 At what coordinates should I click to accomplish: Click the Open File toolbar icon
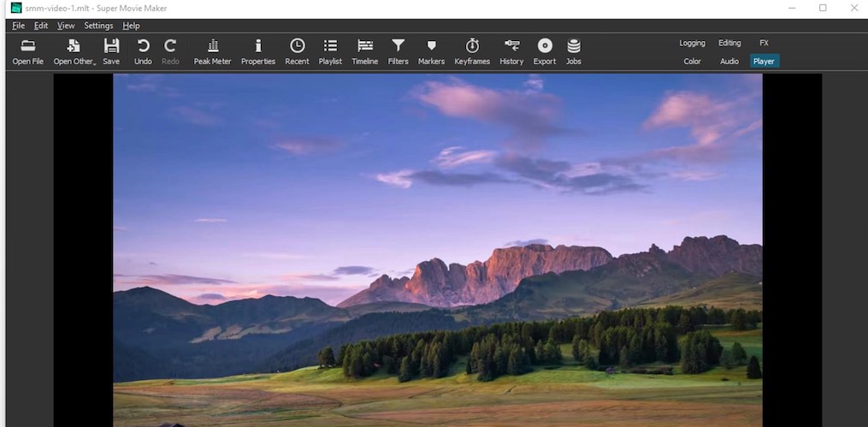27,51
